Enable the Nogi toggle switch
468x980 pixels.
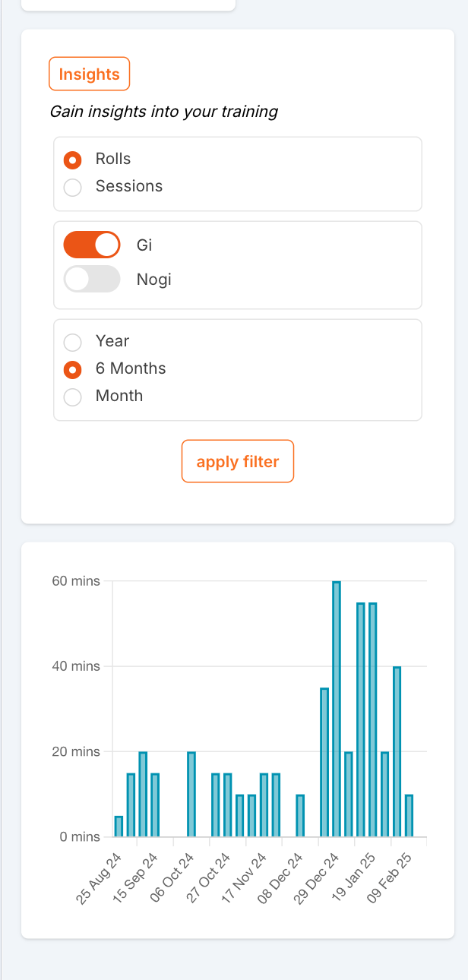[92, 279]
